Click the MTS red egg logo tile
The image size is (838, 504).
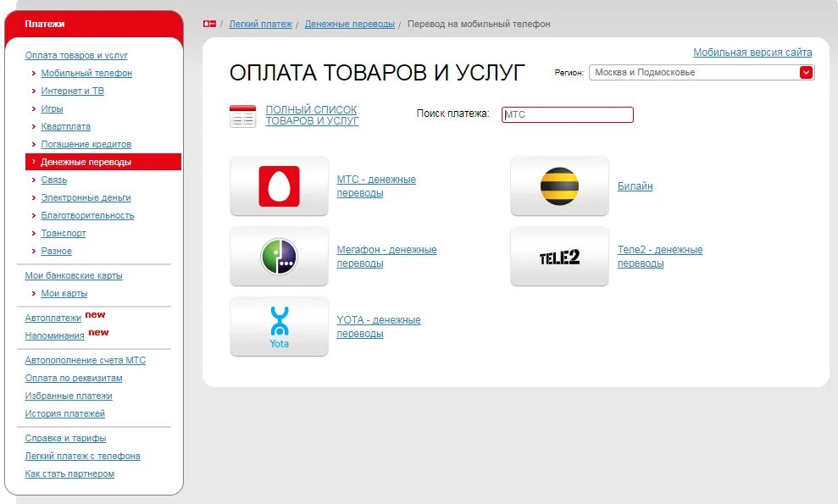[279, 186]
